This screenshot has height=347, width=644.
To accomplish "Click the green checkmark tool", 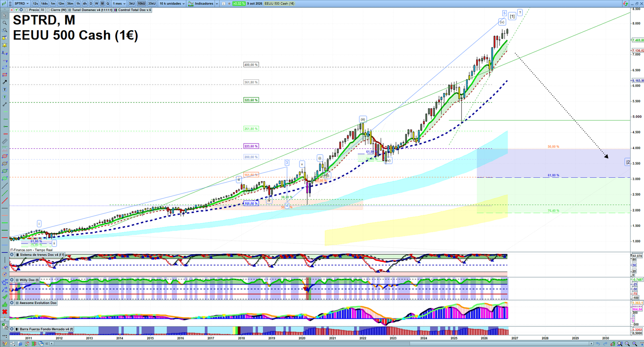I will [x=5, y=297].
